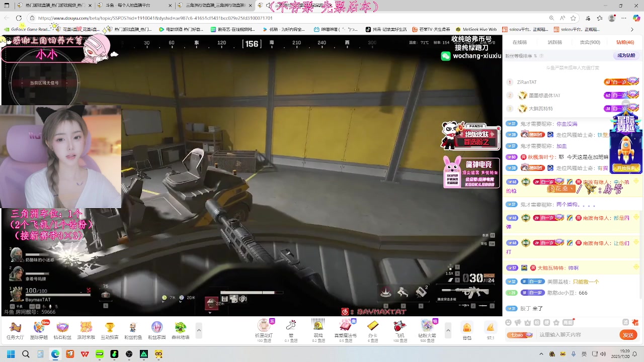Open ranked user ZiRanTAT
The height and width of the screenshot is (362, 644).
526,82
